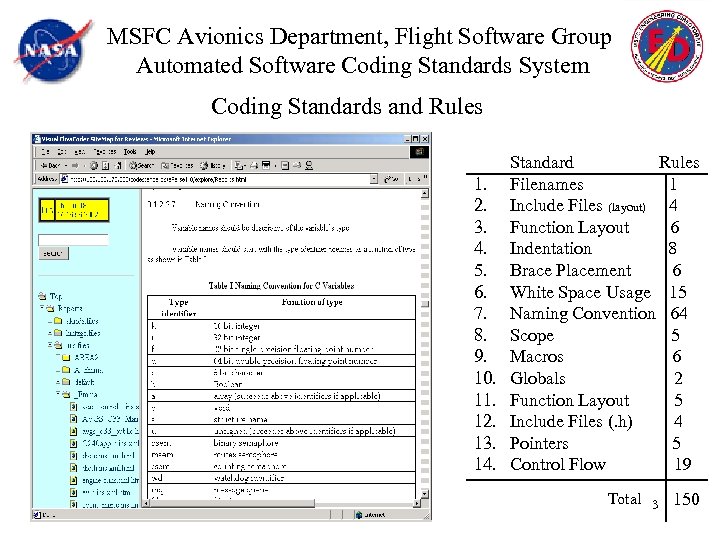Collapse the Reports folder expander
Image resolution: width=720 pixels, height=540 pixels.
(42, 308)
